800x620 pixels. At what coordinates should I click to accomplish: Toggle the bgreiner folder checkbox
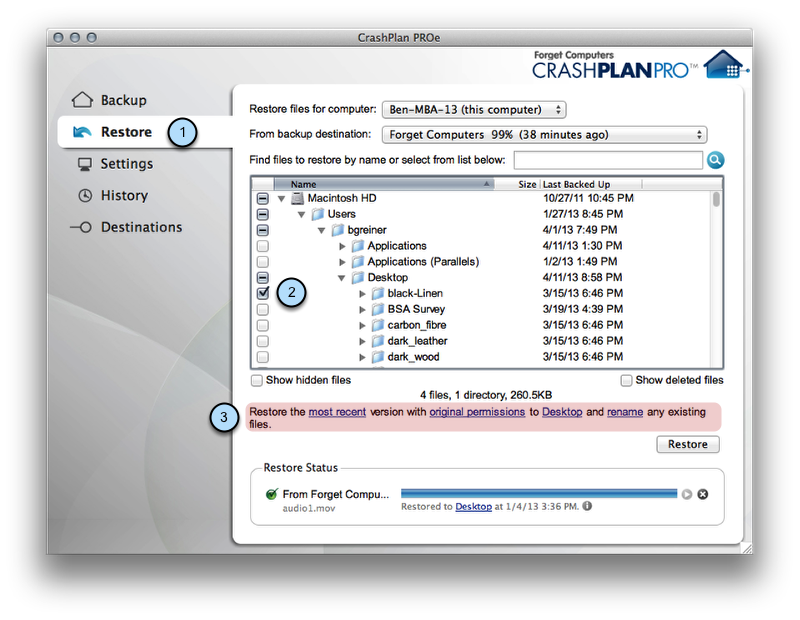(x=263, y=230)
